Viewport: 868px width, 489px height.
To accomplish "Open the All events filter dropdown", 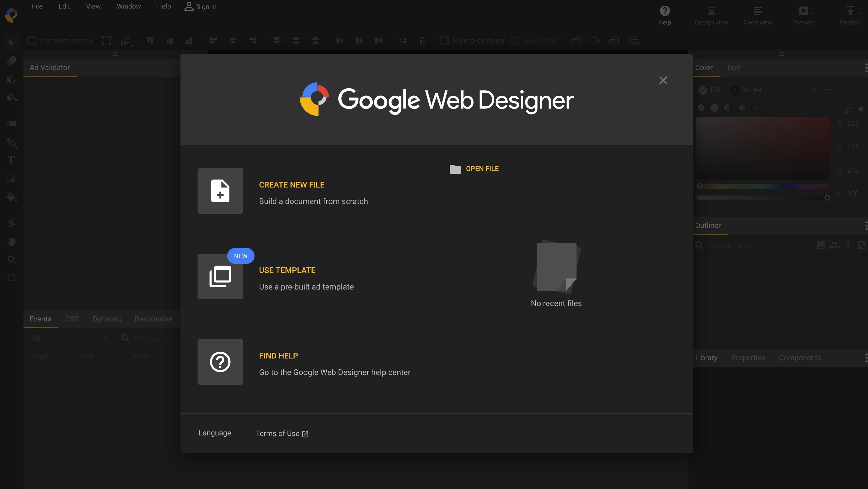I will [69, 338].
